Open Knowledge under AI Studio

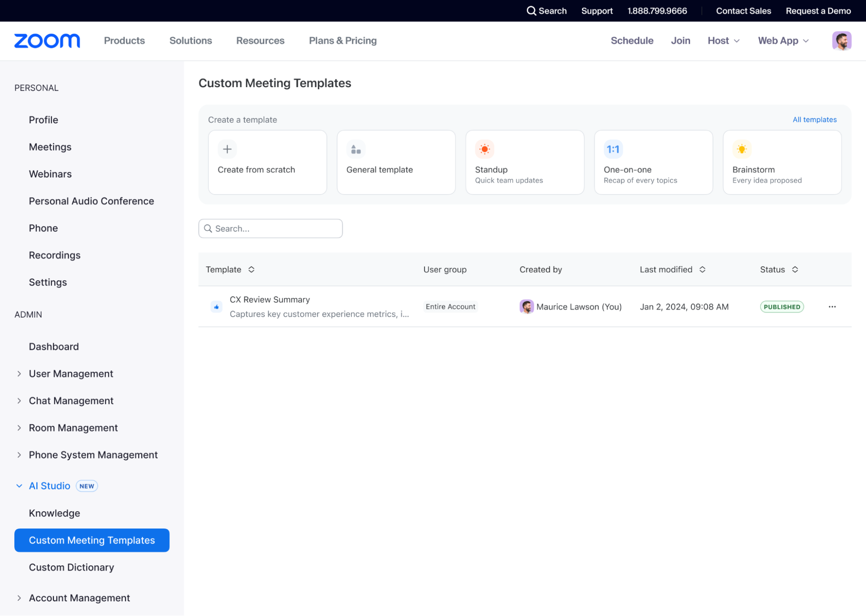pyautogui.click(x=55, y=513)
